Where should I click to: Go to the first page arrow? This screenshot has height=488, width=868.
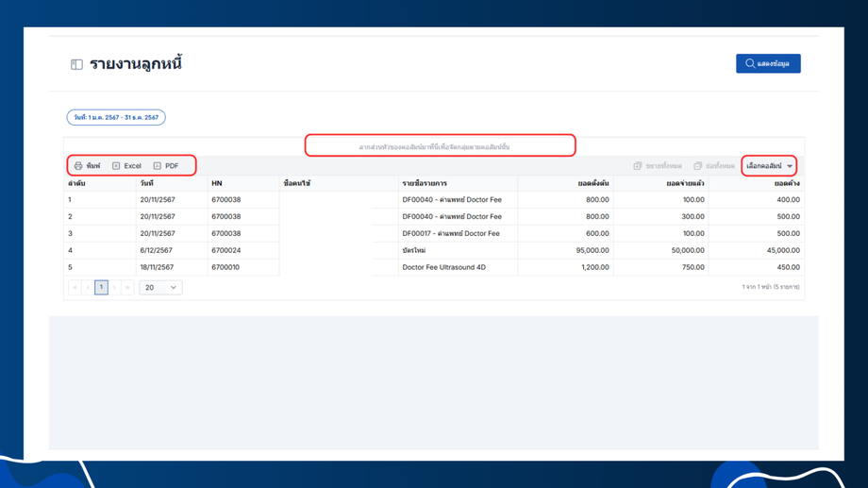tap(75, 288)
